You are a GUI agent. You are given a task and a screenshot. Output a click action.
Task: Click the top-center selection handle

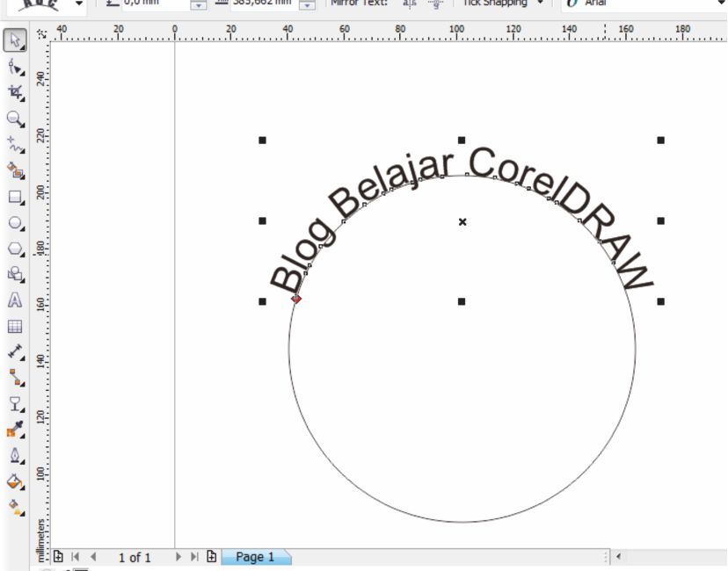[x=462, y=140]
